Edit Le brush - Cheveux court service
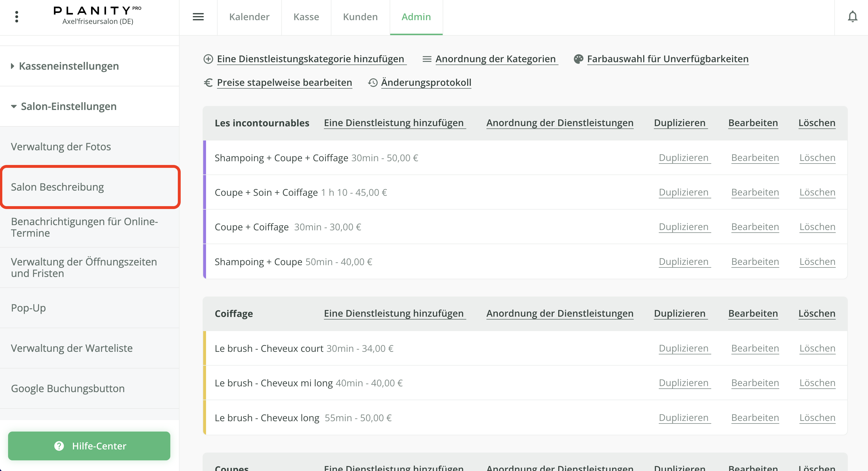The height and width of the screenshot is (471, 868). click(x=755, y=348)
